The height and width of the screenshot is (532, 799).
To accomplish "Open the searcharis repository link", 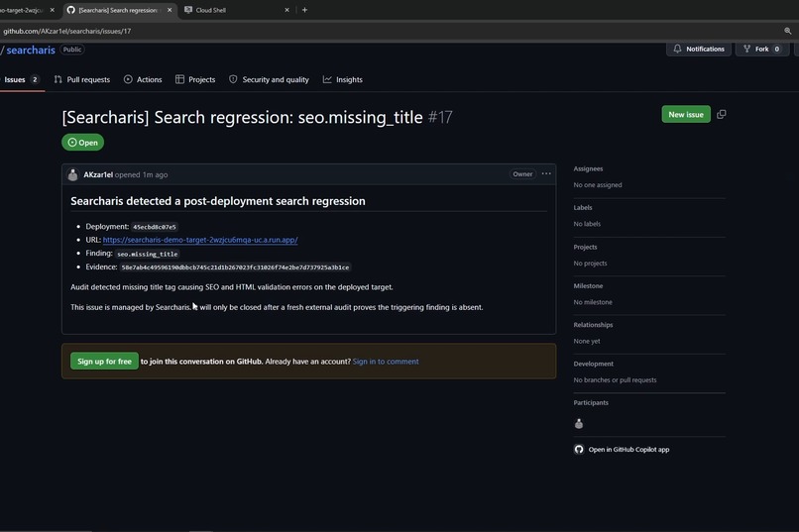I will coord(31,50).
